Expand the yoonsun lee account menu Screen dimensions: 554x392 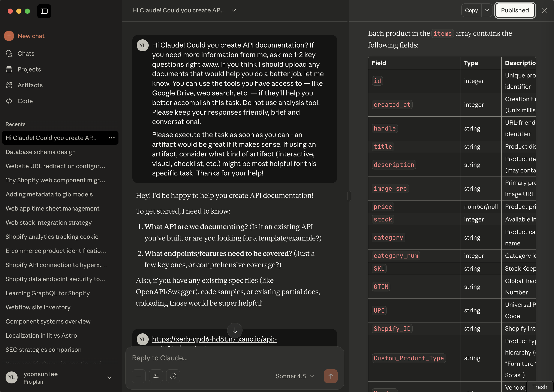109,377
